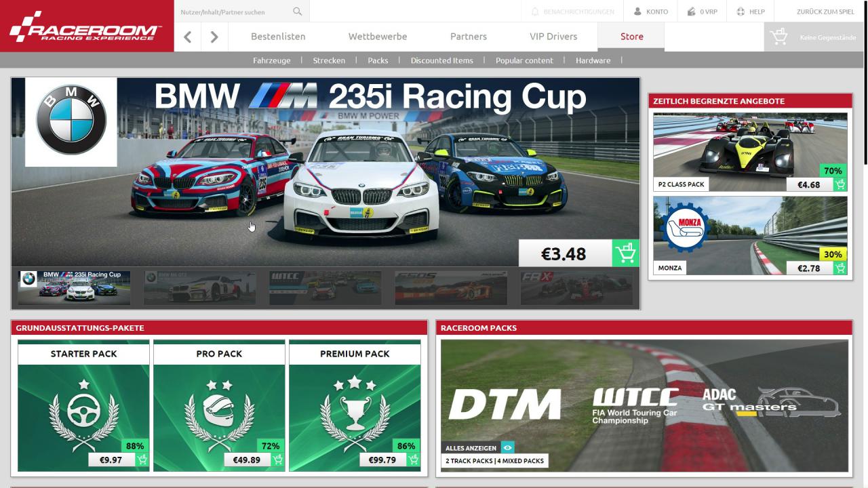Show Popular content
868x488 pixels.
pos(524,60)
